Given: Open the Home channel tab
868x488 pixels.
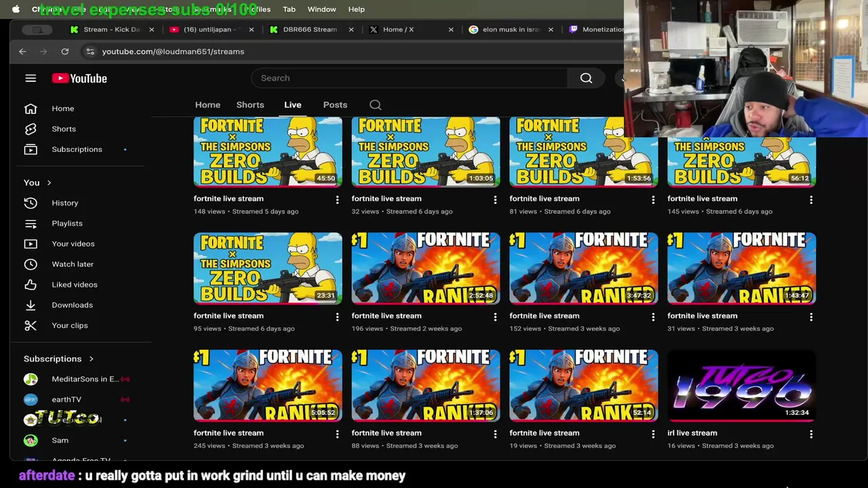Looking at the screenshot, I should 208,105.
